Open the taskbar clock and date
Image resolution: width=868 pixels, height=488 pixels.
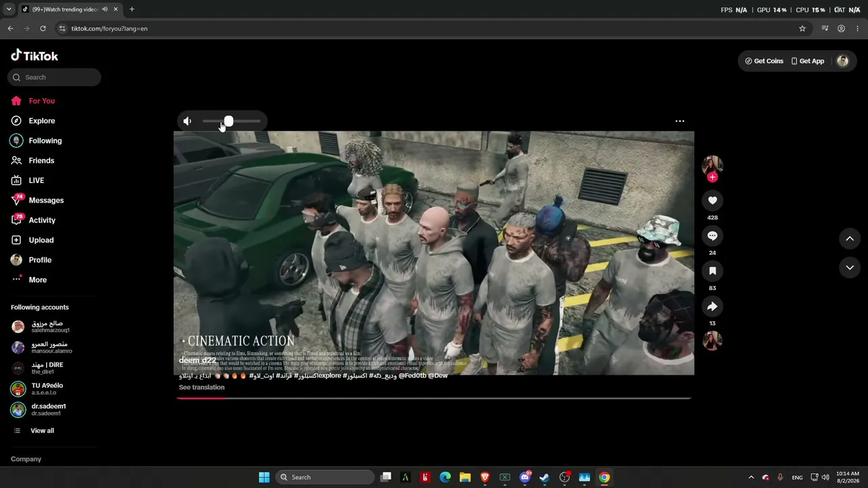pyautogui.click(x=848, y=476)
